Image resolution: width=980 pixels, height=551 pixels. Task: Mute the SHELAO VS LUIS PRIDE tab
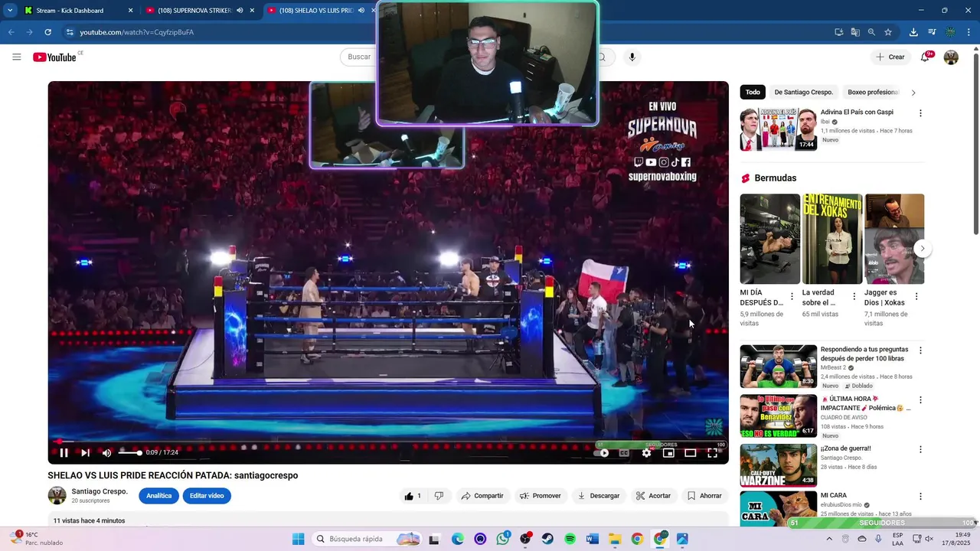coord(361,11)
